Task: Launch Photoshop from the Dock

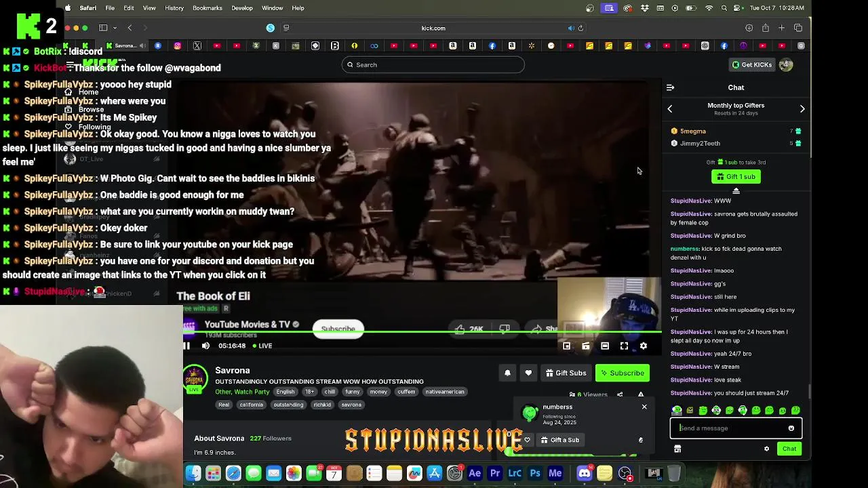Action: (x=535, y=473)
